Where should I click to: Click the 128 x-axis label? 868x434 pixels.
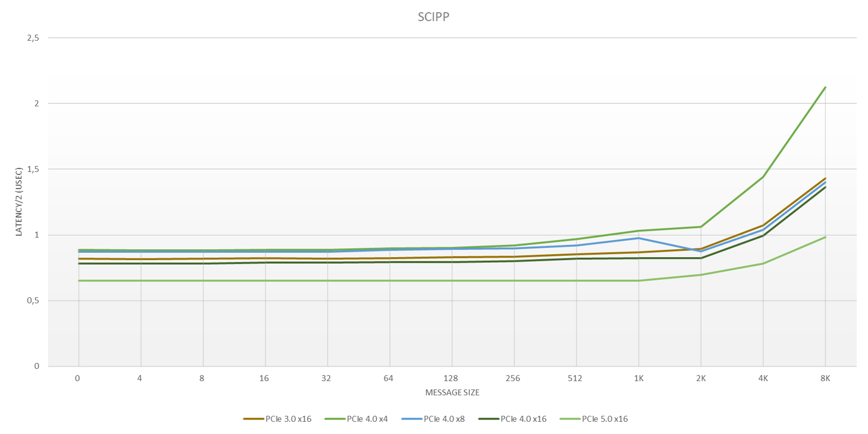point(450,378)
